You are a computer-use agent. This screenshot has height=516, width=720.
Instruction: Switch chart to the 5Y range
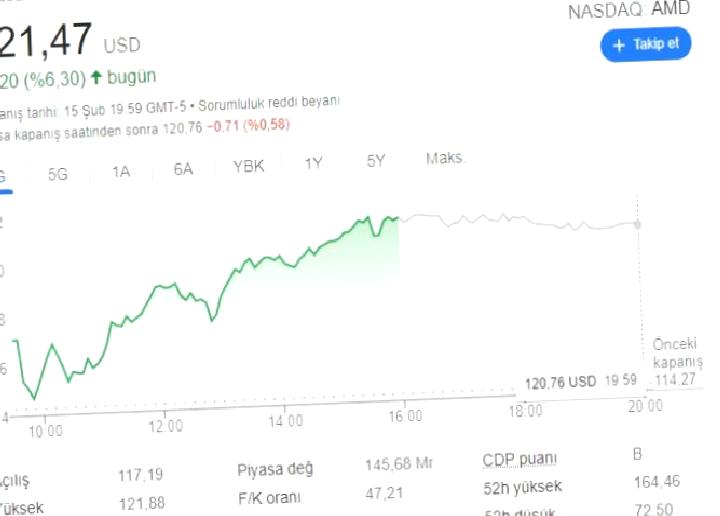pyautogui.click(x=376, y=161)
